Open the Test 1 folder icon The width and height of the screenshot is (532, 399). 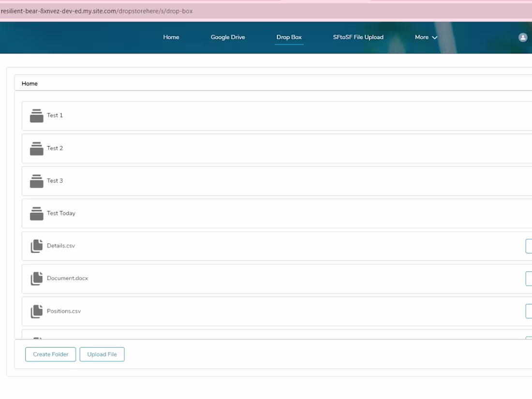pyautogui.click(x=36, y=115)
